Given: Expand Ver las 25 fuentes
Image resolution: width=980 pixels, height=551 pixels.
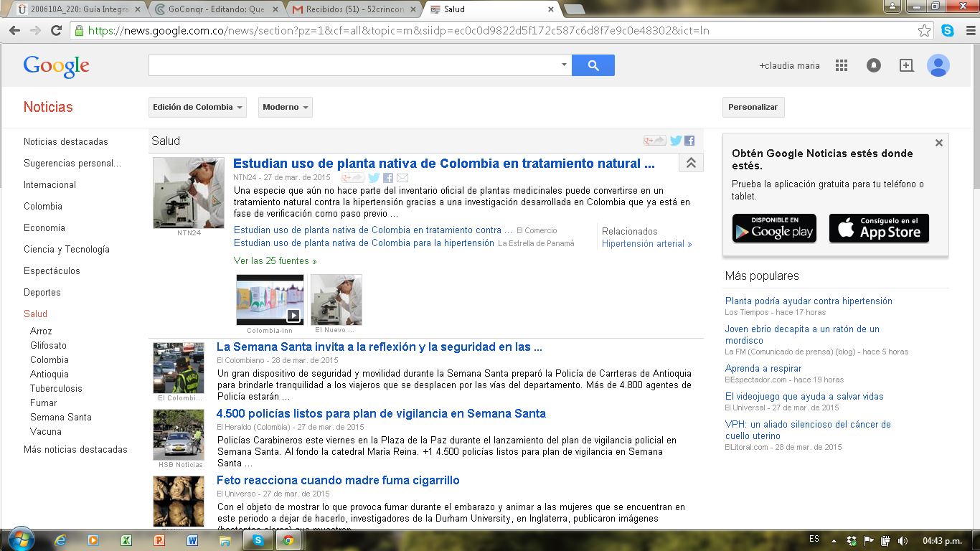Looking at the screenshot, I should (275, 260).
